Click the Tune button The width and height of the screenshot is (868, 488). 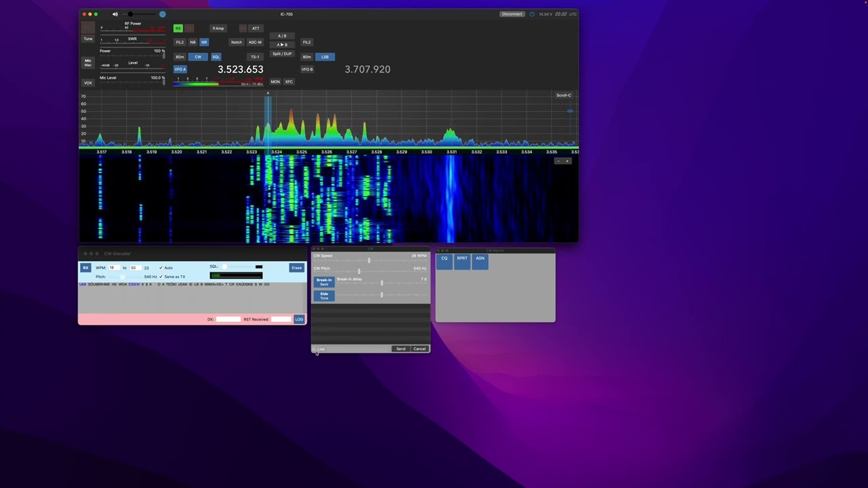(x=87, y=39)
